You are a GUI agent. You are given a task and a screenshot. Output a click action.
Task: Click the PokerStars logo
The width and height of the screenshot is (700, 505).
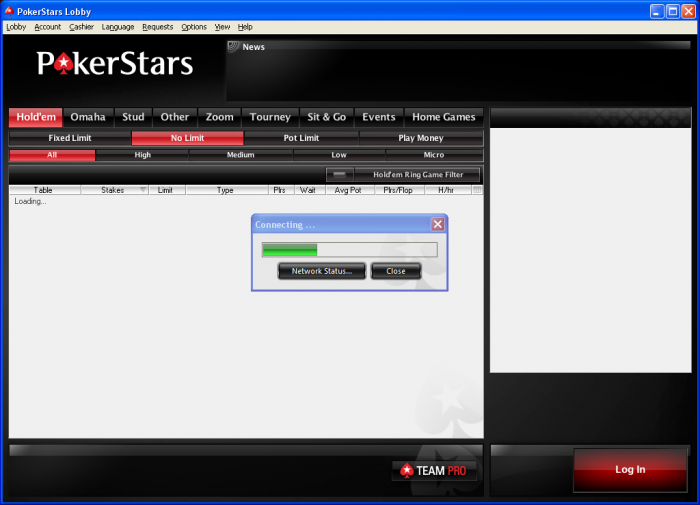(x=115, y=63)
